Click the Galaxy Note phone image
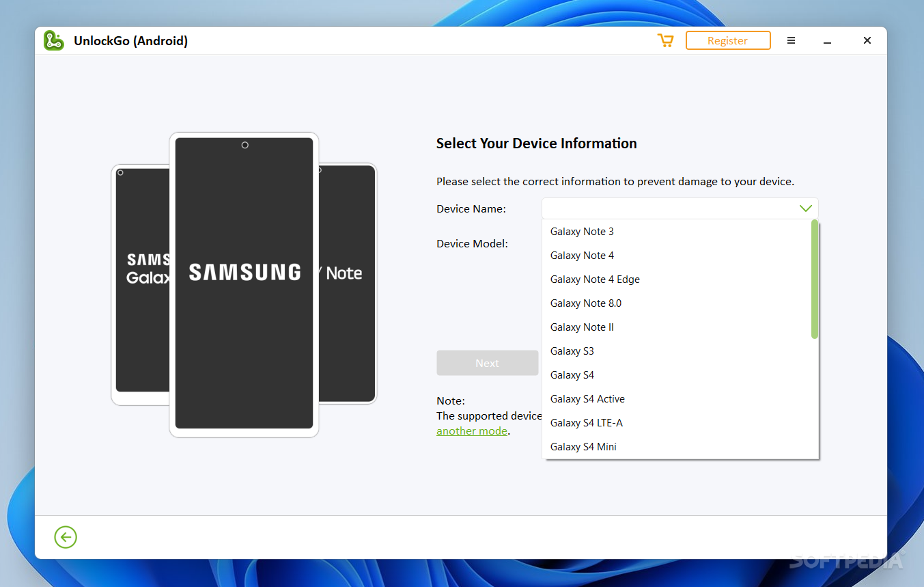The width and height of the screenshot is (924, 587). [348, 283]
